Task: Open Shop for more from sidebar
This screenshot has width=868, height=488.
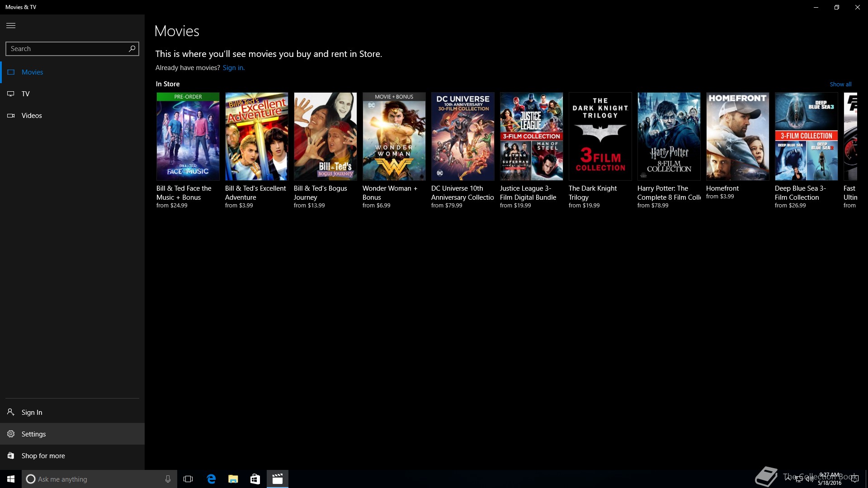Action: pyautogui.click(x=72, y=455)
